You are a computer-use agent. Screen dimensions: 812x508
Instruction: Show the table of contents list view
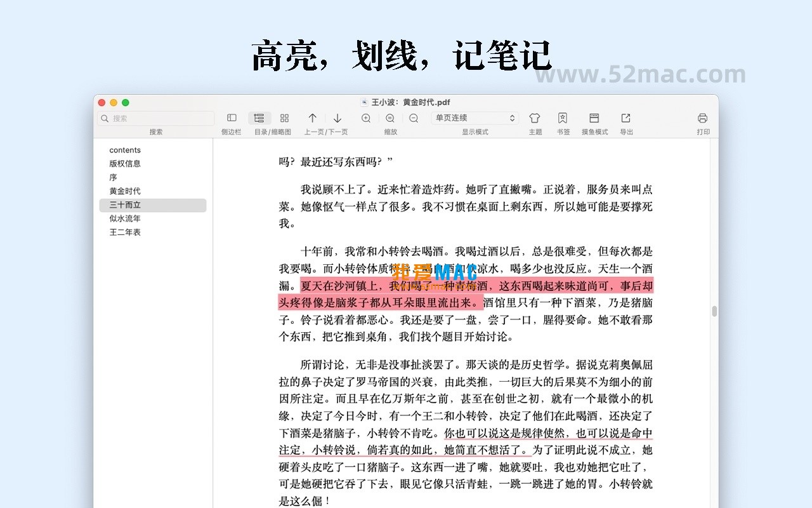tap(259, 118)
